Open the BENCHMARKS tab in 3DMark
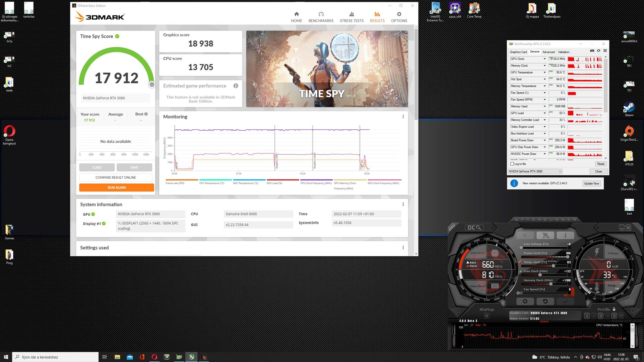 click(321, 17)
